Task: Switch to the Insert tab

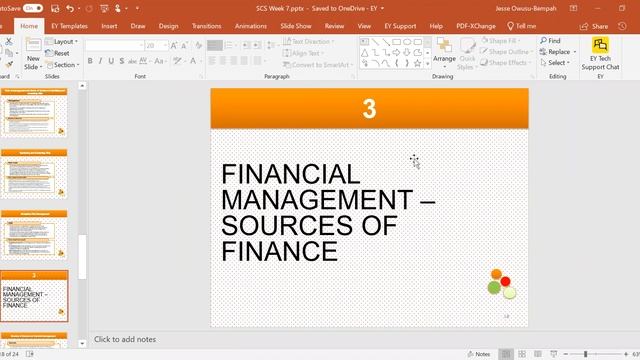Action: click(109, 26)
